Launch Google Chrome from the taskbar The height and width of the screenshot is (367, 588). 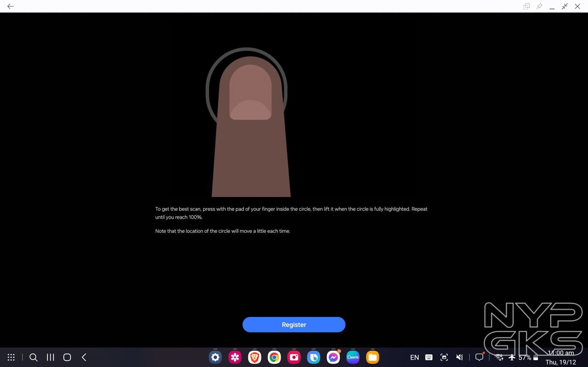[x=274, y=357]
